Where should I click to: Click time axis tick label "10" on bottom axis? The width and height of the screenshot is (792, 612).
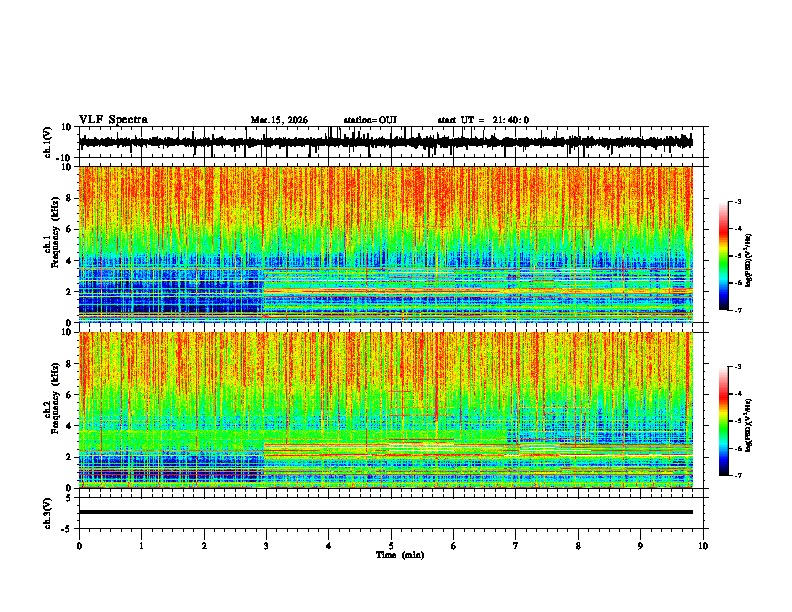pos(703,546)
